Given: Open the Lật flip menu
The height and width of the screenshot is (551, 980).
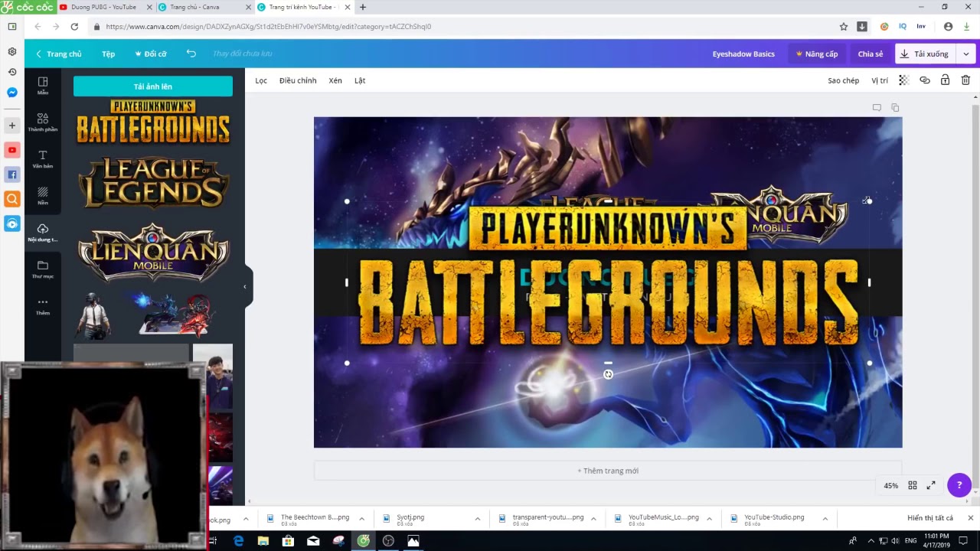Looking at the screenshot, I should 360,80.
